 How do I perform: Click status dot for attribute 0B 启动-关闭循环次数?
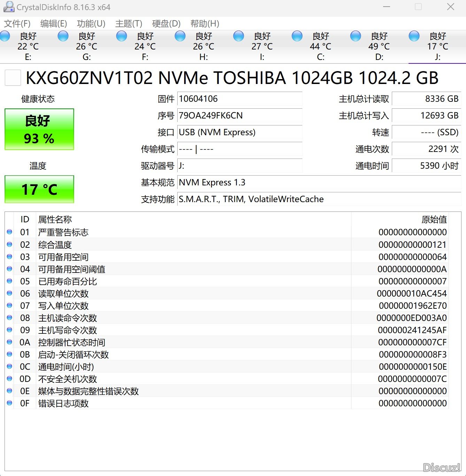point(9,354)
